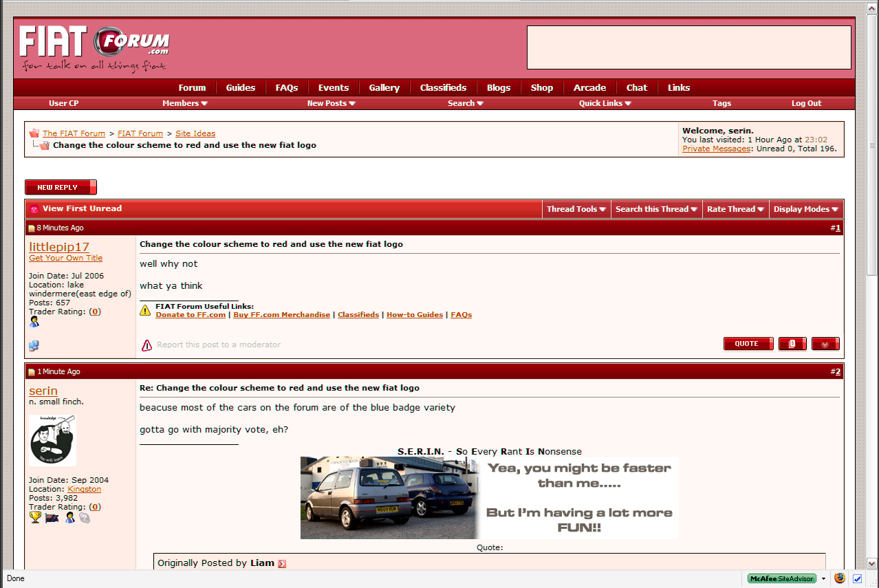Open the top navigation Classifieds tab
This screenshot has height=588, width=879.
[443, 87]
